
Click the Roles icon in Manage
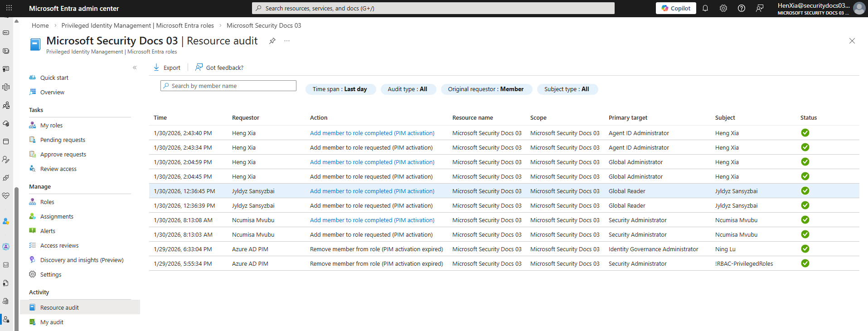coord(33,202)
